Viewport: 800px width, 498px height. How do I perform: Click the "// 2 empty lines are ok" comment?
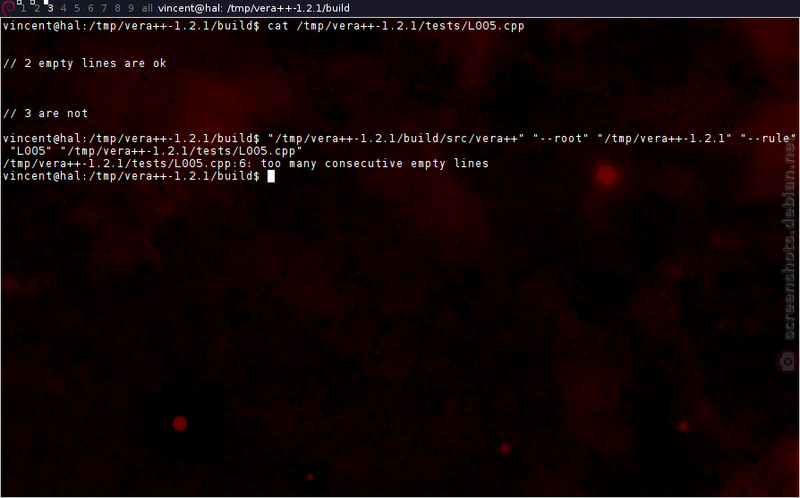click(x=85, y=63)
